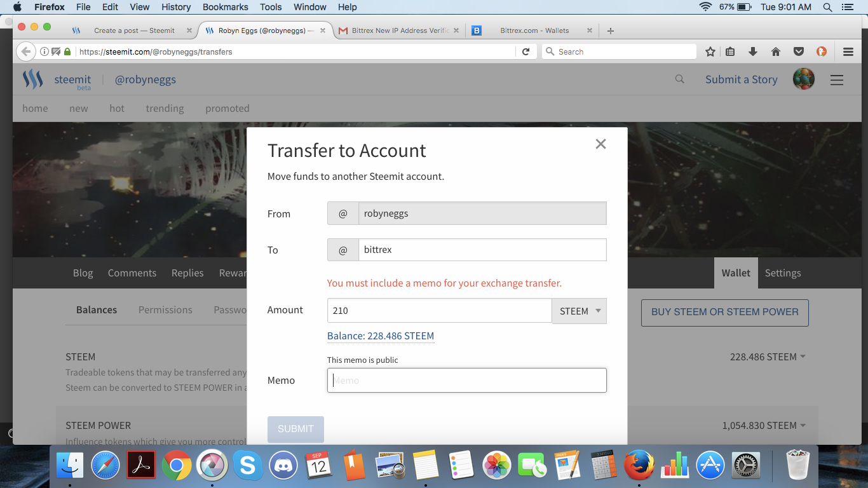Click the Firefox Search box
This screenshot has width=868, height=488.
tap(619, 51)
